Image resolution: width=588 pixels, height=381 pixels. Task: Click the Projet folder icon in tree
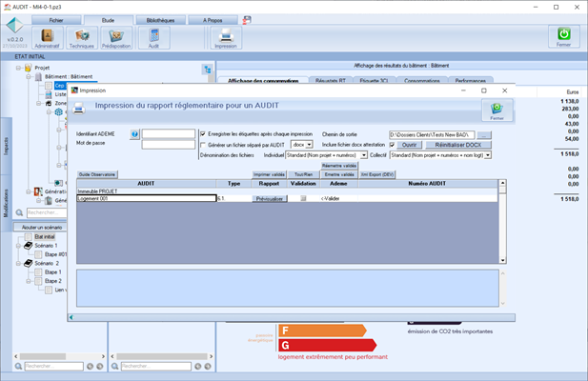pos(29,68)
